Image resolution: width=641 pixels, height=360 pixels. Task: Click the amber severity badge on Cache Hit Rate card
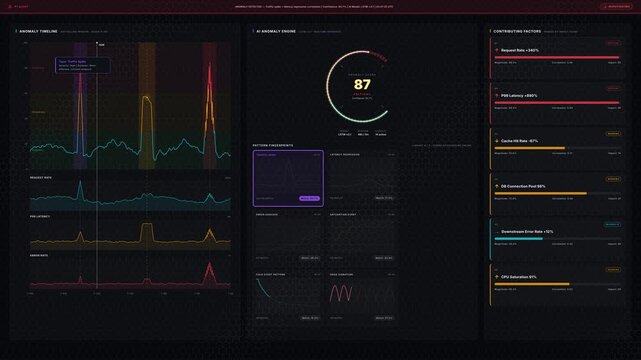click(613, 134)
